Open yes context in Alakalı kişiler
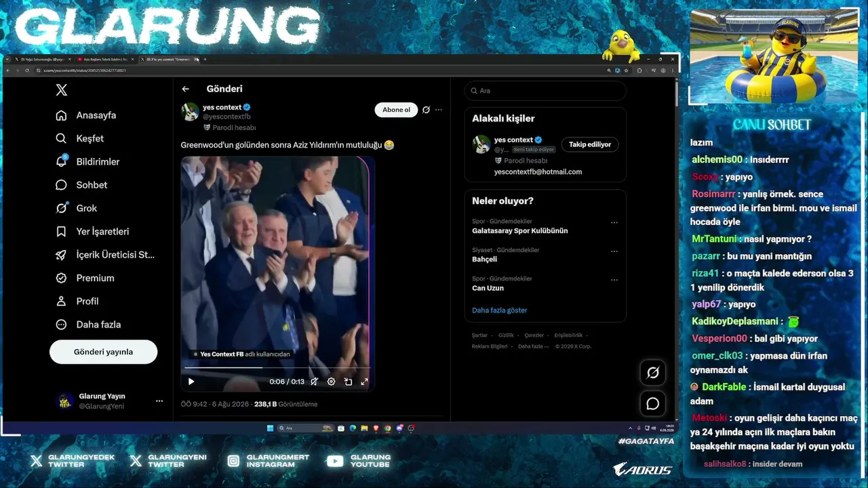The image size is (868, 488). (513, 140)
